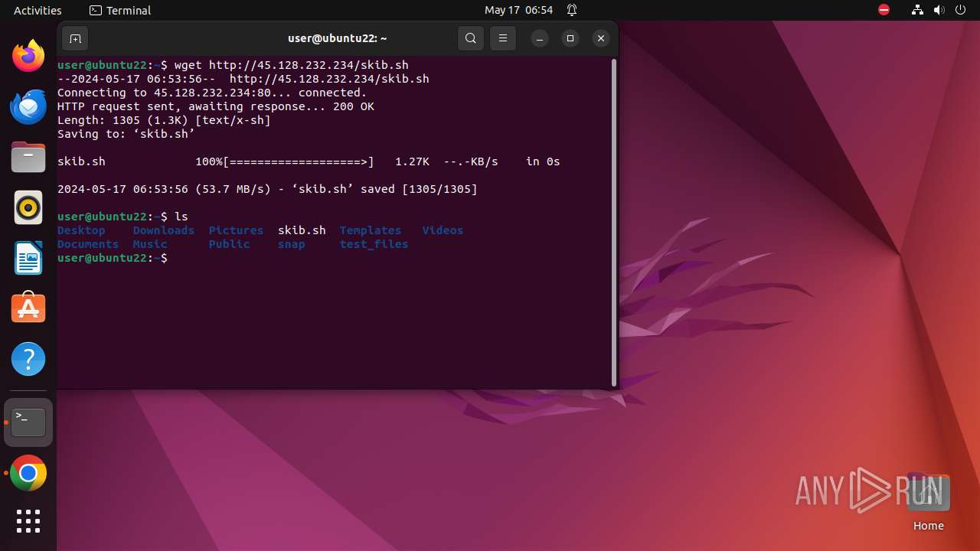
Task: Select the Terminal icon in the dock
Action: (28, 422)
